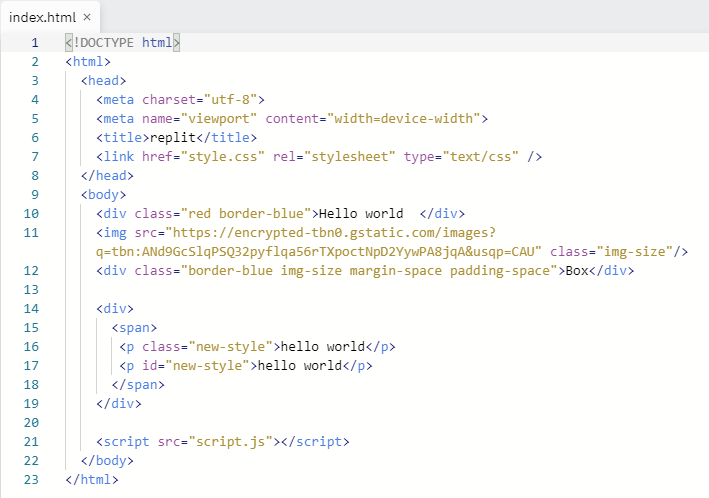
Task: Click the replit title text
Action: [173, 138]
